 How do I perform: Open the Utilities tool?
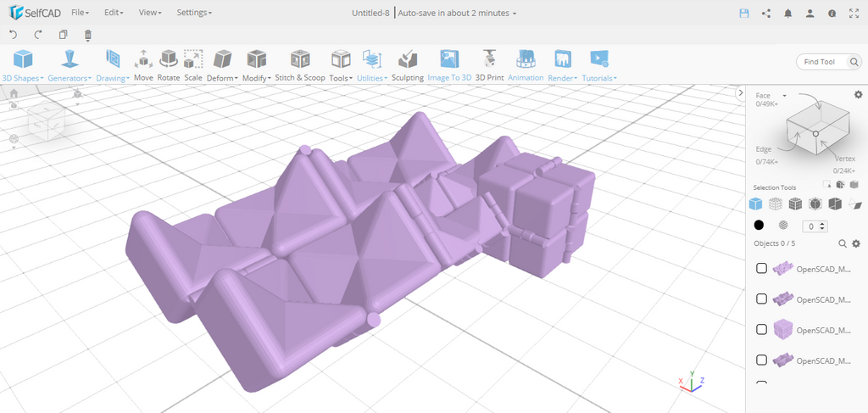coord(373,65)
